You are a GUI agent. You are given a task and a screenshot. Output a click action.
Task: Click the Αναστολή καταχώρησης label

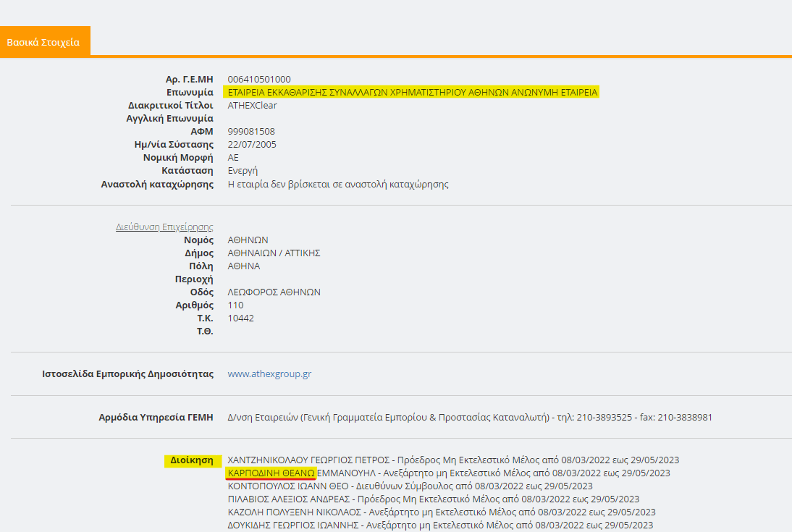(157, 185)
